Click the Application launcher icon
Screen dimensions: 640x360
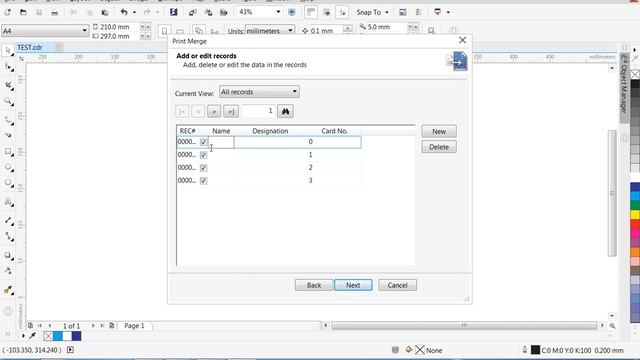pyautogui.click(x=438, y=12)
